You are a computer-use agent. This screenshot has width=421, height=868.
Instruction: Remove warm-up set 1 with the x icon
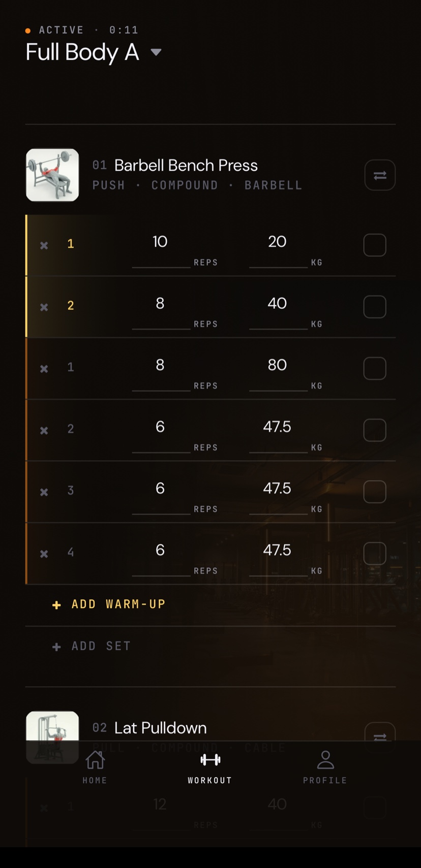click(44, 245)
